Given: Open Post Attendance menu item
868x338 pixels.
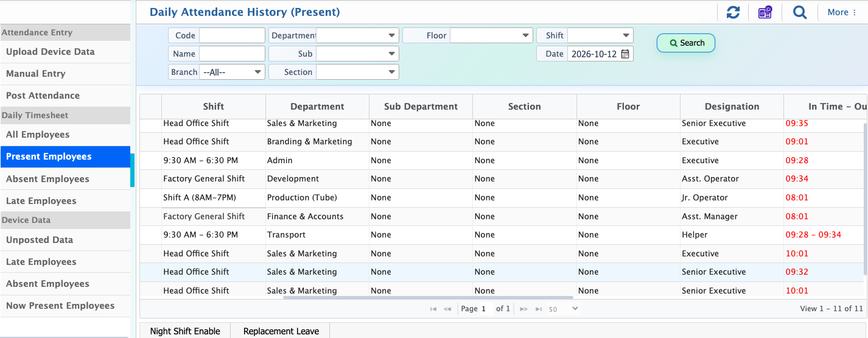Looking at the screenshot, I should click(x=65, y=96).
